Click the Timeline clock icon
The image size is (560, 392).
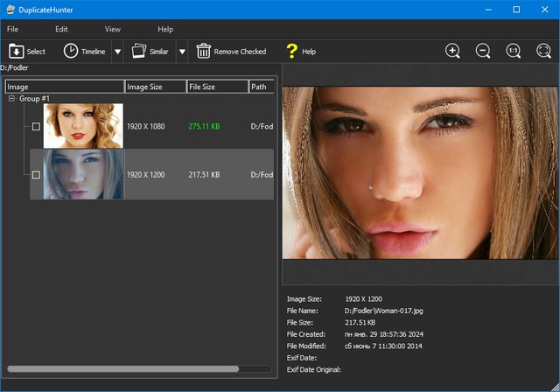coord(70,52)
